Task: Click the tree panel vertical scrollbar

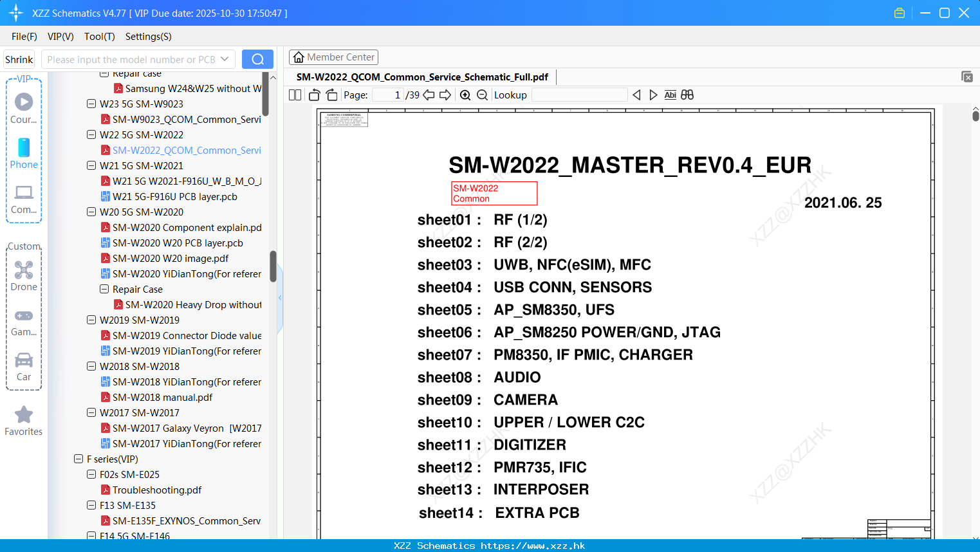Action: 273,266
